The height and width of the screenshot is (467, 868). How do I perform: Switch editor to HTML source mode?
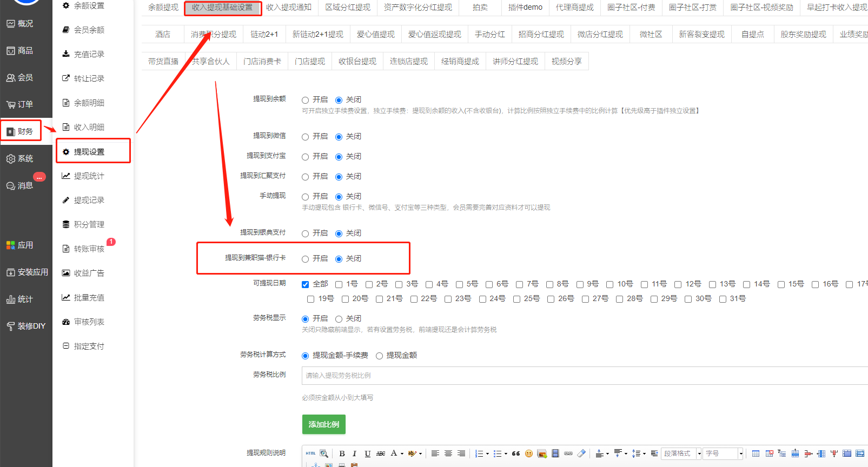[310, 453]
